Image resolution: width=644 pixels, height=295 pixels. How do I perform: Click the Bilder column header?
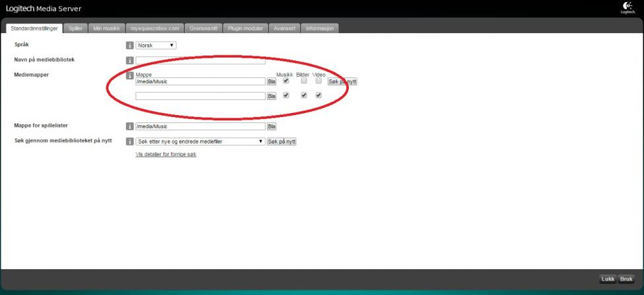click(x=303, y=75)
